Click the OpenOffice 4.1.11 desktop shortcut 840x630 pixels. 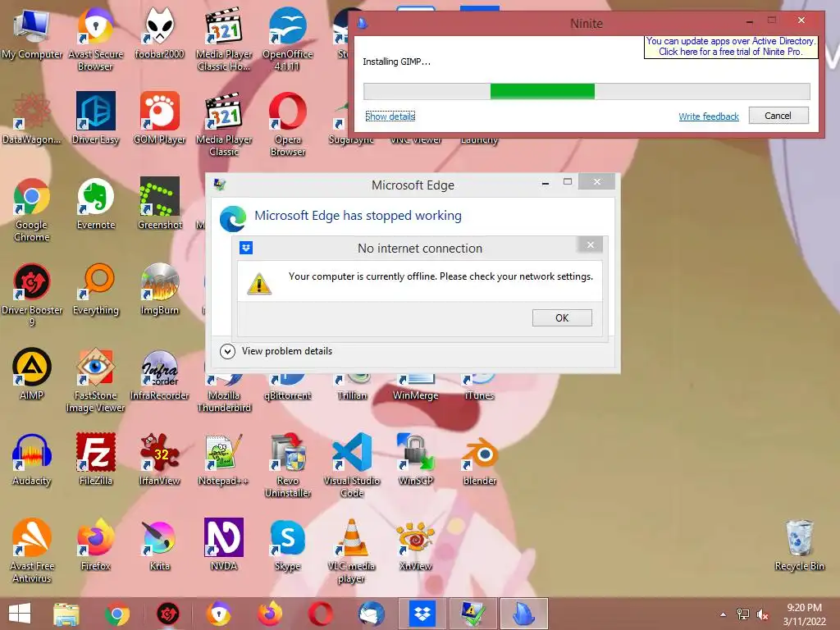288,39
